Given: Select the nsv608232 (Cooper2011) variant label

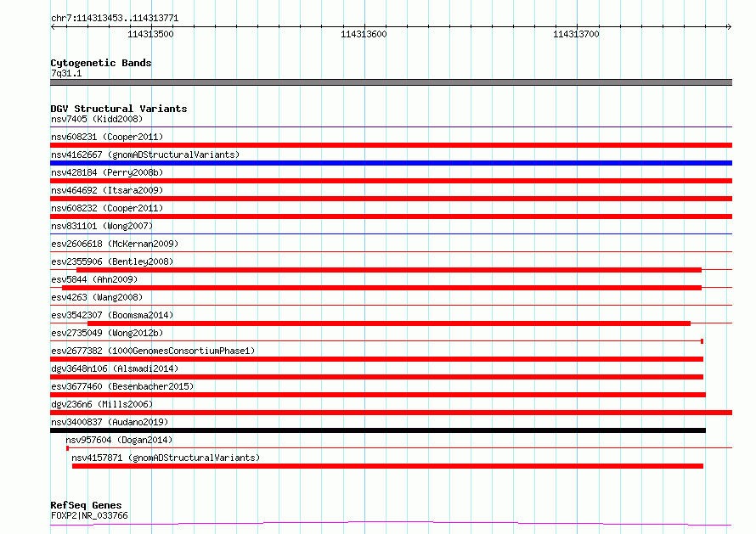Looking at the screenshot, I should coord(107,208).
